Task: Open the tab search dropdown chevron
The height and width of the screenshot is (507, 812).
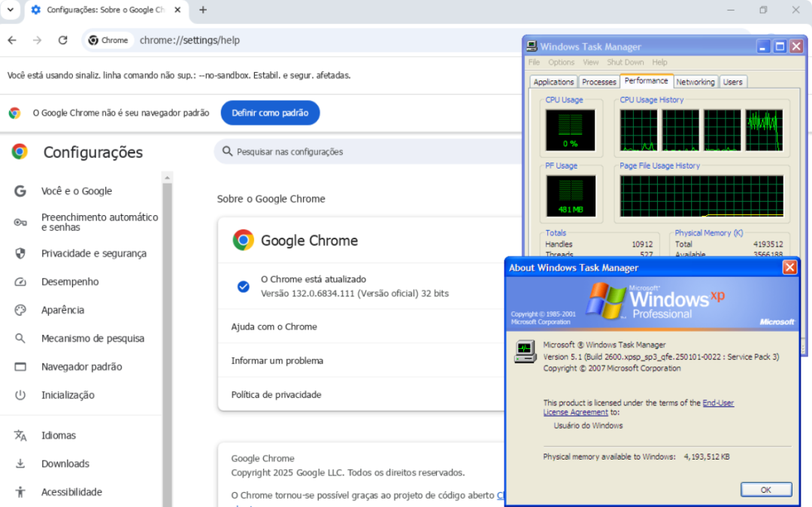Action: click(x=11, y=10)
